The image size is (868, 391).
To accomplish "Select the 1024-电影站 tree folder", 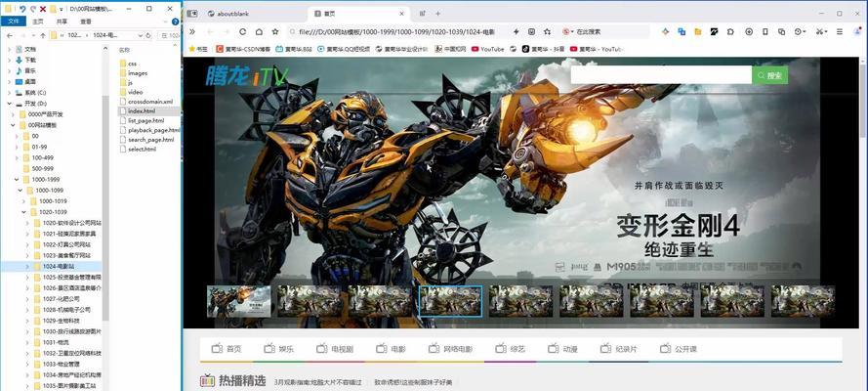I will (55, 267).
